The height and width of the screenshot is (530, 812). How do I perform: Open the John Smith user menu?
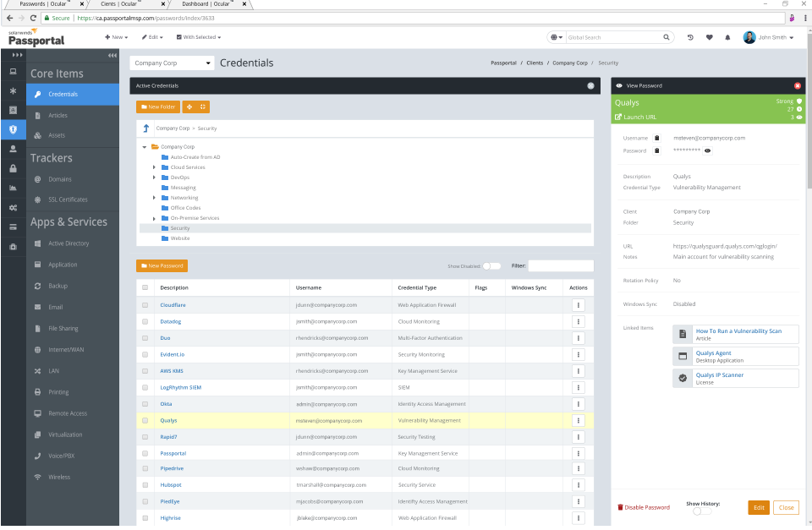click(769, 37)
